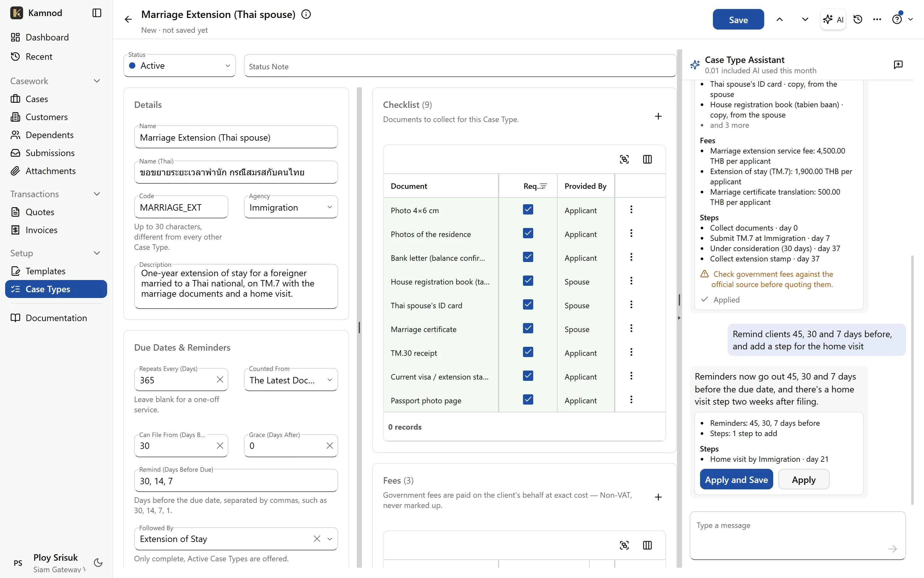This screenshot has height=578, width=924.
Task: Start a new chat in Case Type Assistant
Action: click(x=898, y=65)
